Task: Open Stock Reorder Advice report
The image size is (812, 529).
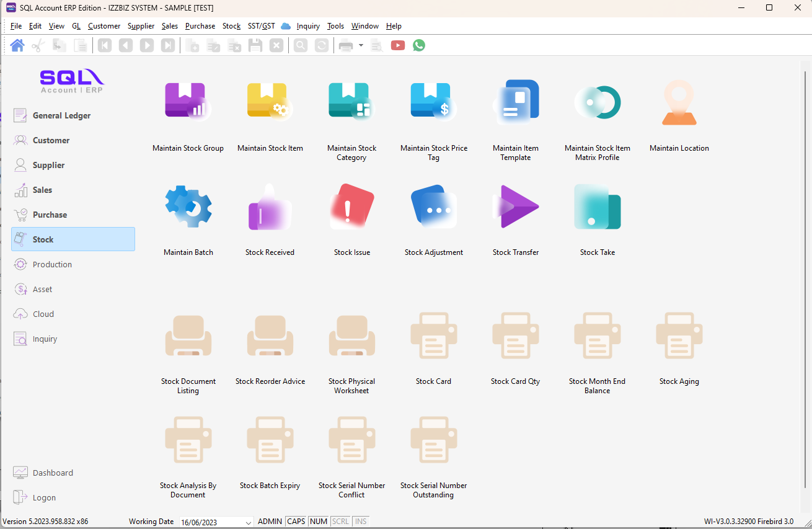Action: point(270,336)
